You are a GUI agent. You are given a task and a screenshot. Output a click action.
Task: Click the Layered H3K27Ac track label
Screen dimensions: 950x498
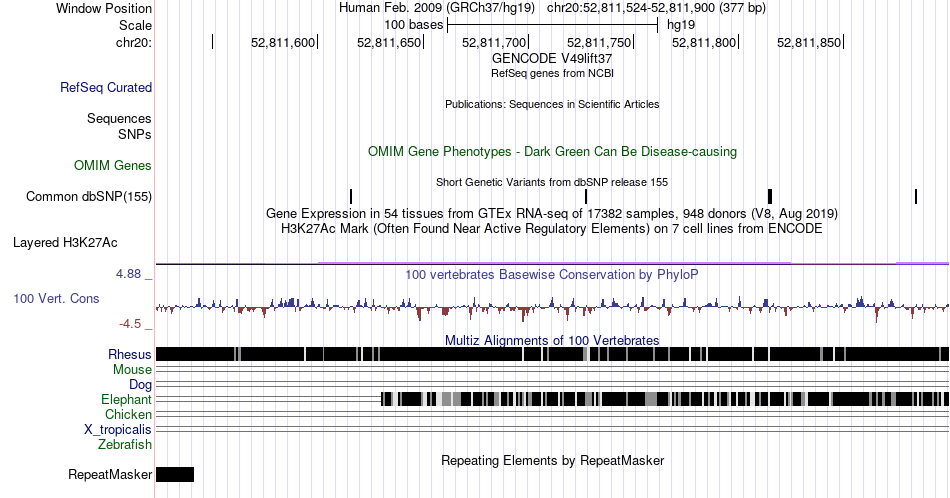click(65, 242)
